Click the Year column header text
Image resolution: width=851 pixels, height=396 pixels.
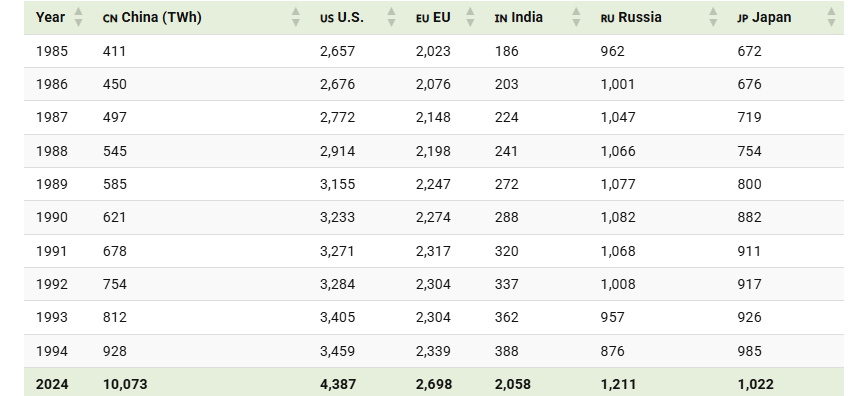pyautogui.click(x=50, y=17)
